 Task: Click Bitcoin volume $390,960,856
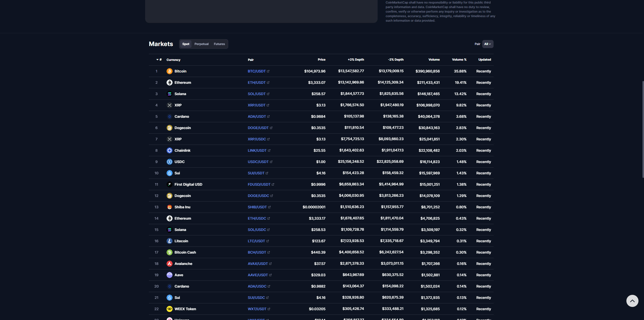[428, 71]
